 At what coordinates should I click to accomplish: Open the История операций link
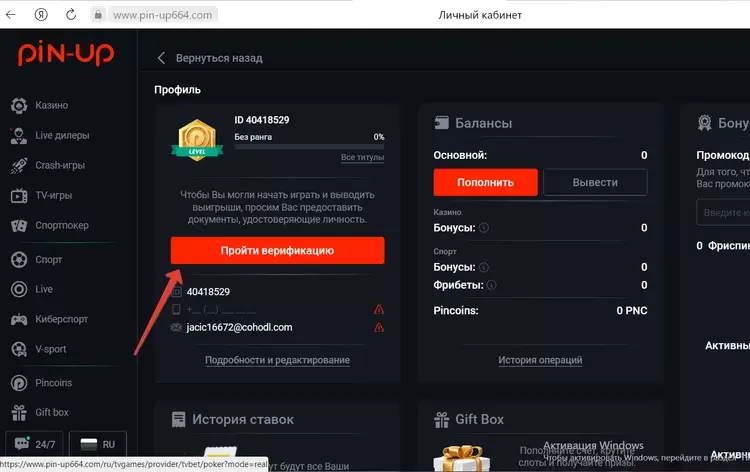click(x=540, y=360)
